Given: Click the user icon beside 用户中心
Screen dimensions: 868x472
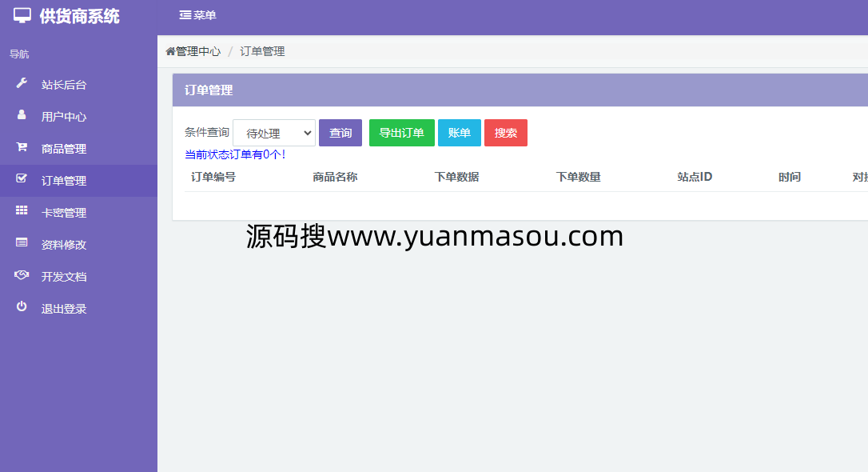Looking at the screenshot, I should tap(22, 115).
